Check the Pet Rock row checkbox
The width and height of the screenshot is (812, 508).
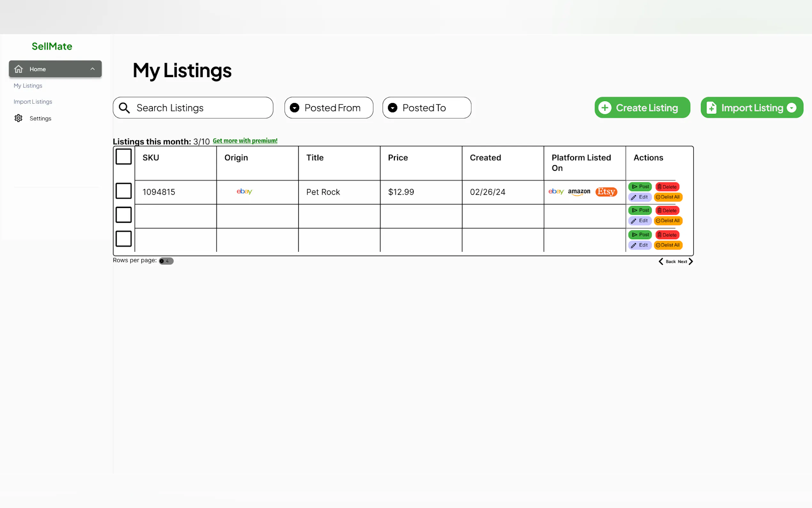tap(123, 191)
